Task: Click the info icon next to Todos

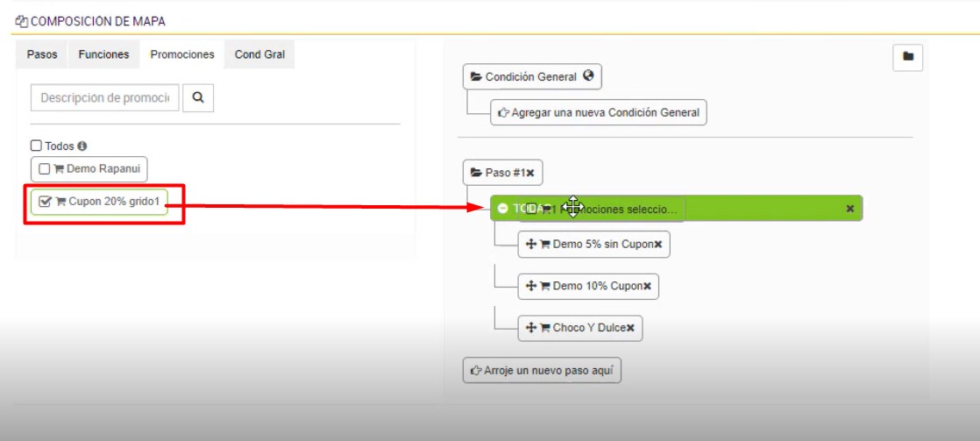Action: (82, 146)
